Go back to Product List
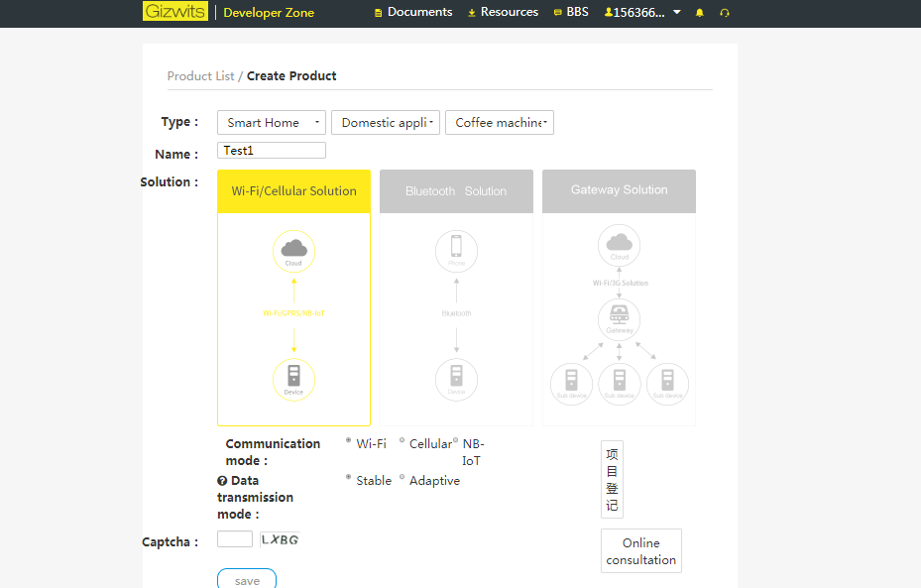The image size is (921, 588). tap(200, 75)
